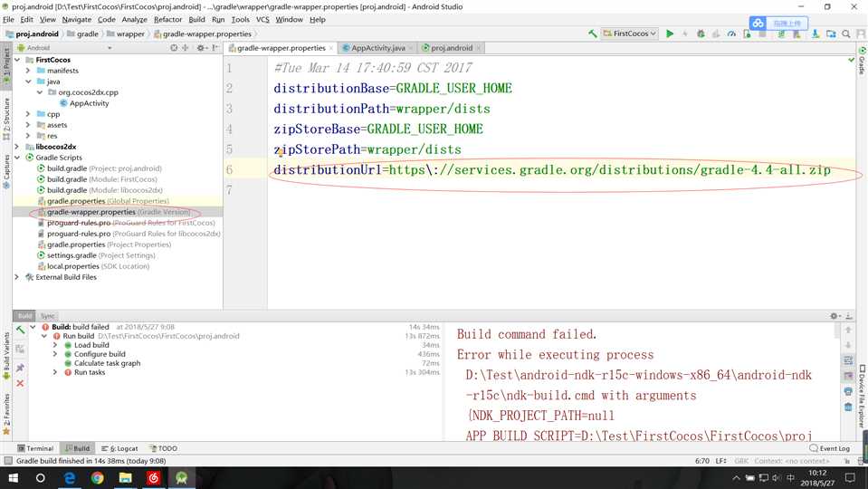The image size is (868, 489).
Task: Open the File menu
Action: (8, 19)
